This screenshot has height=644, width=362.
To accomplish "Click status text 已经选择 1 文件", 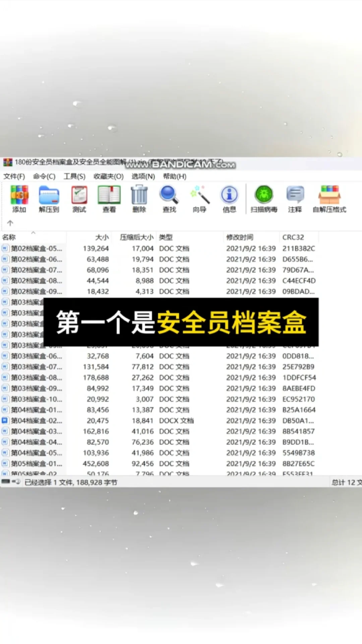I will point(48,482).
